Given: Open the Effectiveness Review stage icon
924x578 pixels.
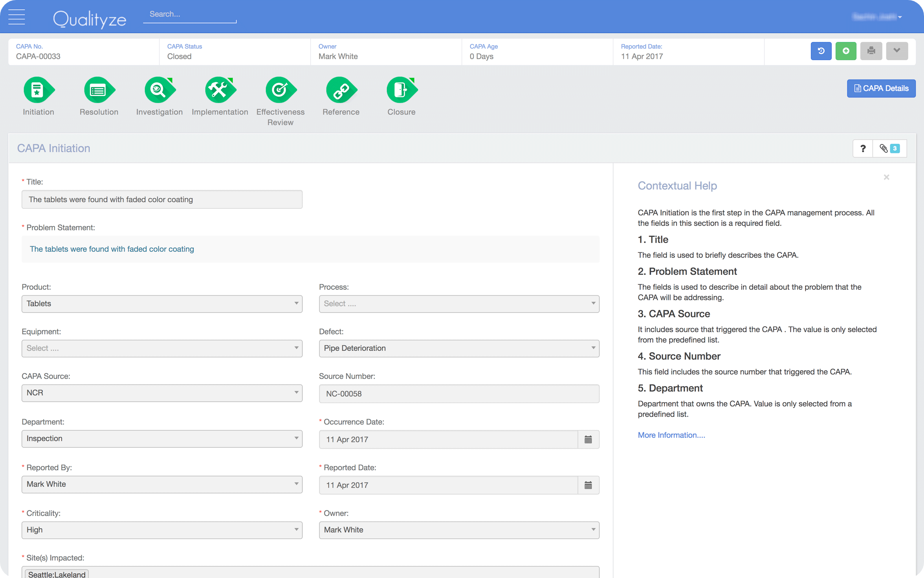Looking at the screenshot, I should pos(280,90).
